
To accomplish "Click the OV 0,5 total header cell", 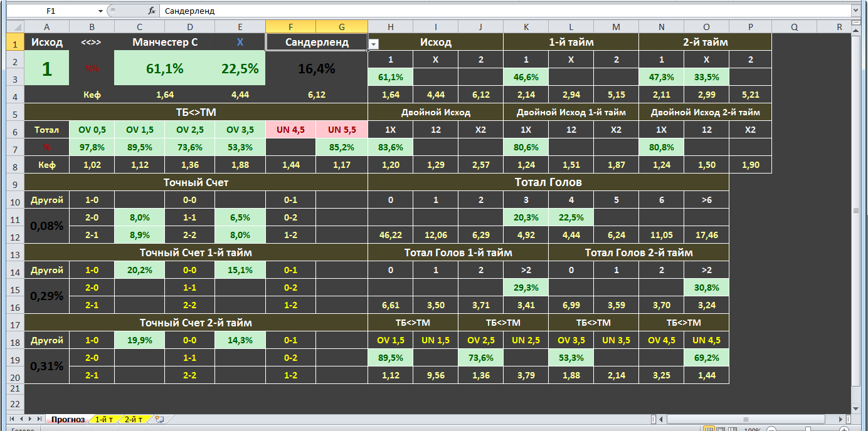I will [92, 130].
